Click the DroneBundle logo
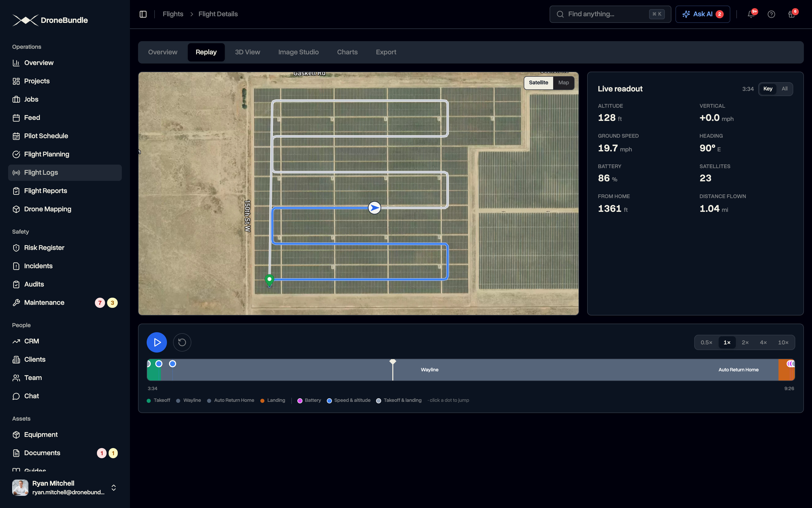Screen dimensions: 812x508 point(50,20)
